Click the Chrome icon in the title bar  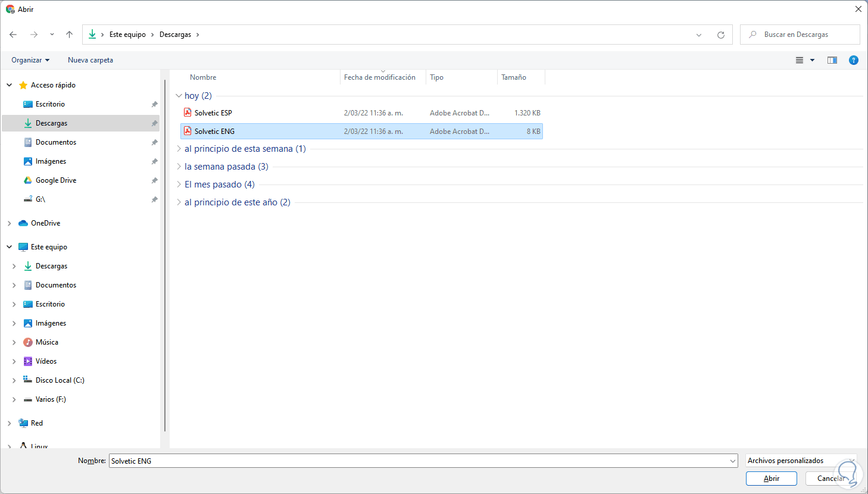tap(10, 10)
